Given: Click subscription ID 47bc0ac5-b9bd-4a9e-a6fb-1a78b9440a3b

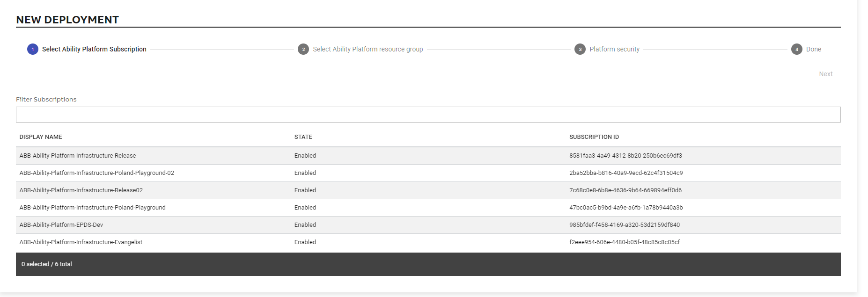Looking at the screenshot, I should pyautogui.click(x=626, y=208).
